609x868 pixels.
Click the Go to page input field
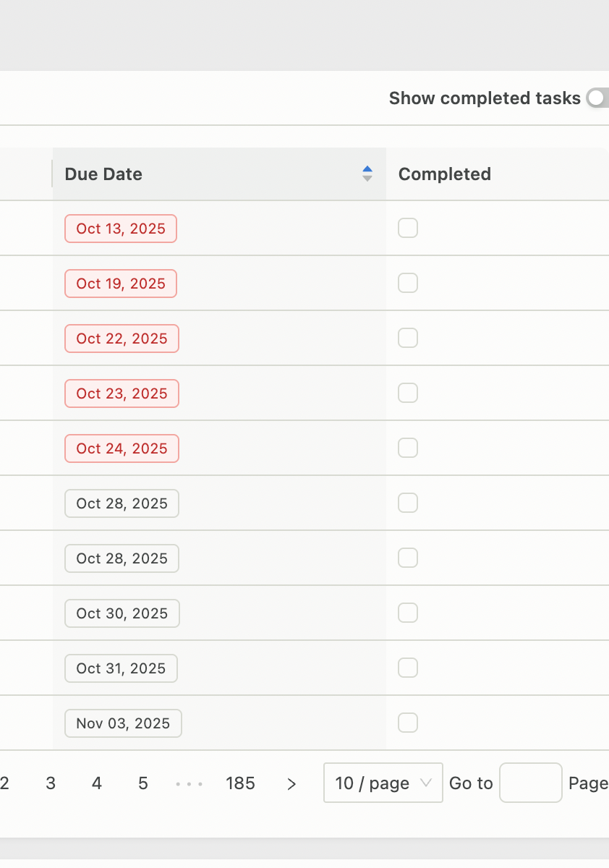(530, 783)
